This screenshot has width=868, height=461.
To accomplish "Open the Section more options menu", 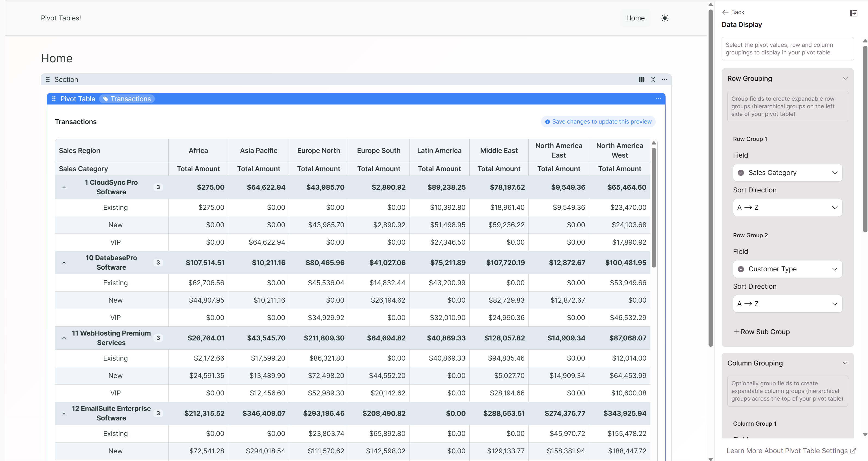I will [664, 79].
